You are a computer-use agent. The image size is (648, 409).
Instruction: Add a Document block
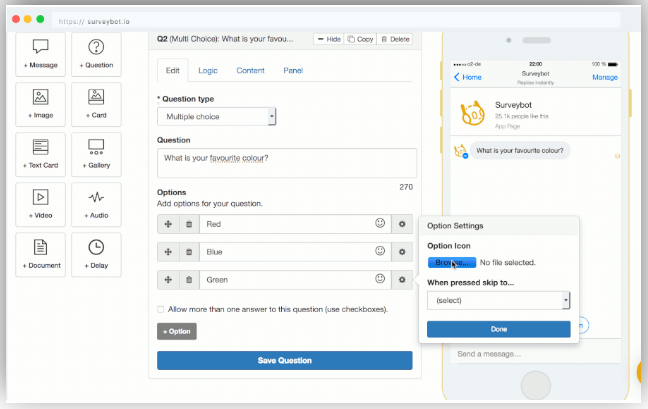click(x=40, y=254)
